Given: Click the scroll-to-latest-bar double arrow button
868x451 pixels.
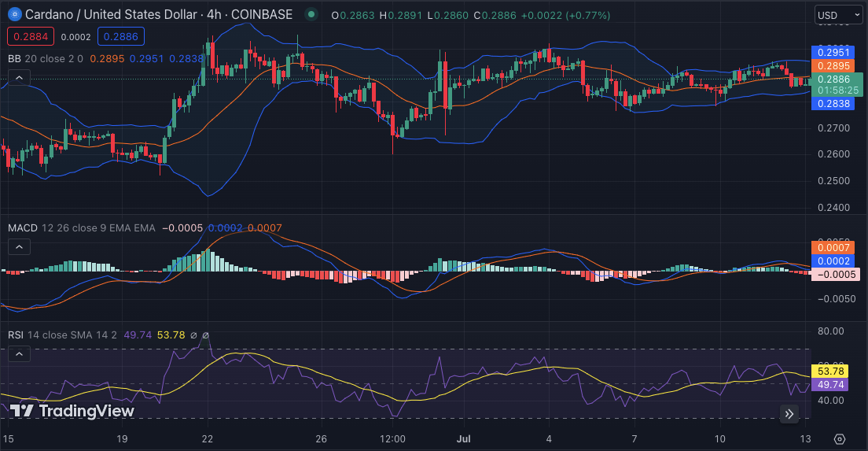Looking at the screenshot, I should 789,414.
